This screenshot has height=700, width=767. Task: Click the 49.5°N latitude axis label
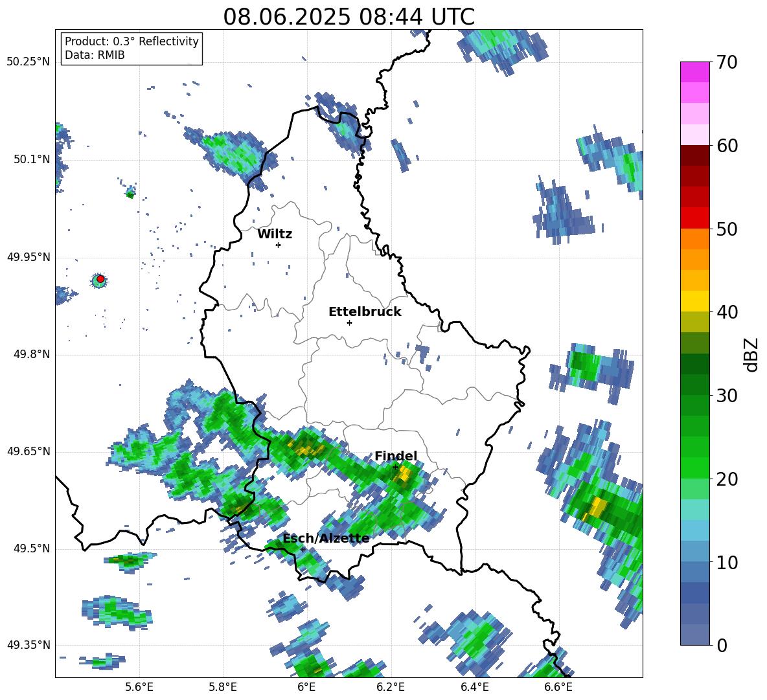tap(32, 549)
